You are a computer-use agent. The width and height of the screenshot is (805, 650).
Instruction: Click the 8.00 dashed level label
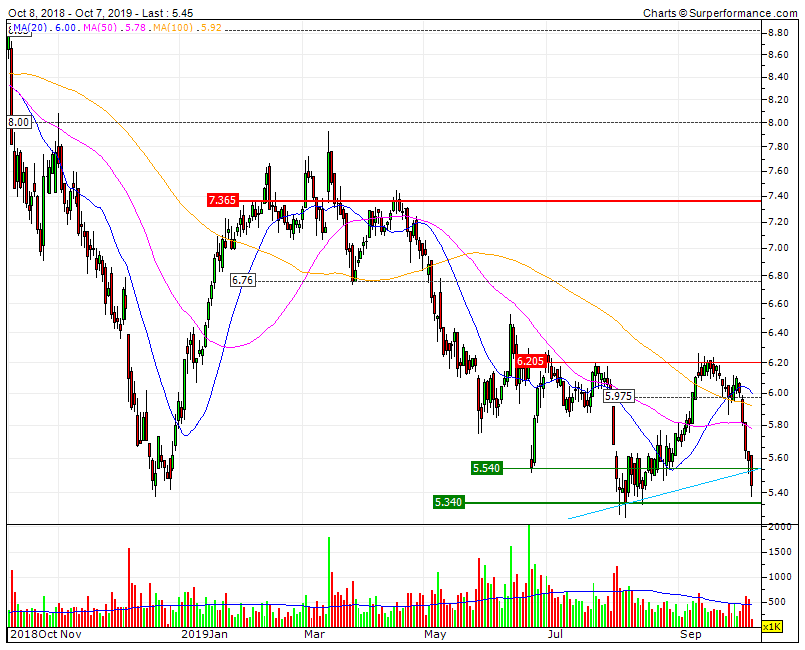(x=19, y=122)
